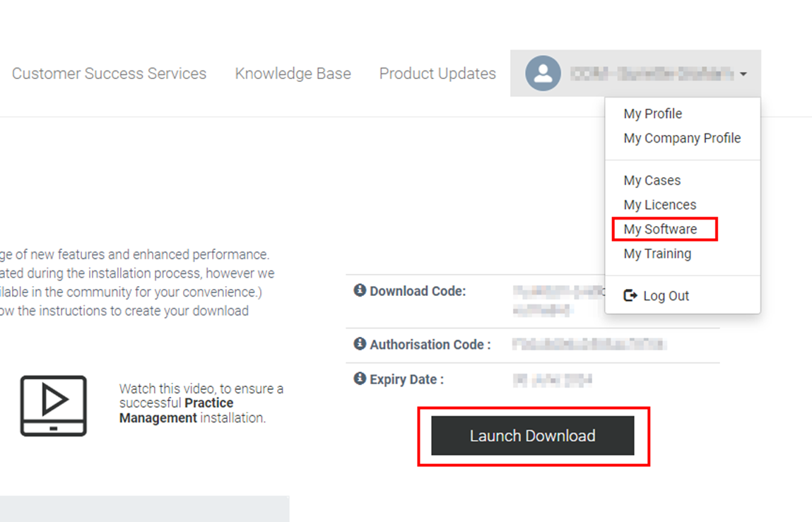Image resolution: width=812 pixels, height=522 pixels.
Task: Open My Training menu item
Action: coord(657,254)
